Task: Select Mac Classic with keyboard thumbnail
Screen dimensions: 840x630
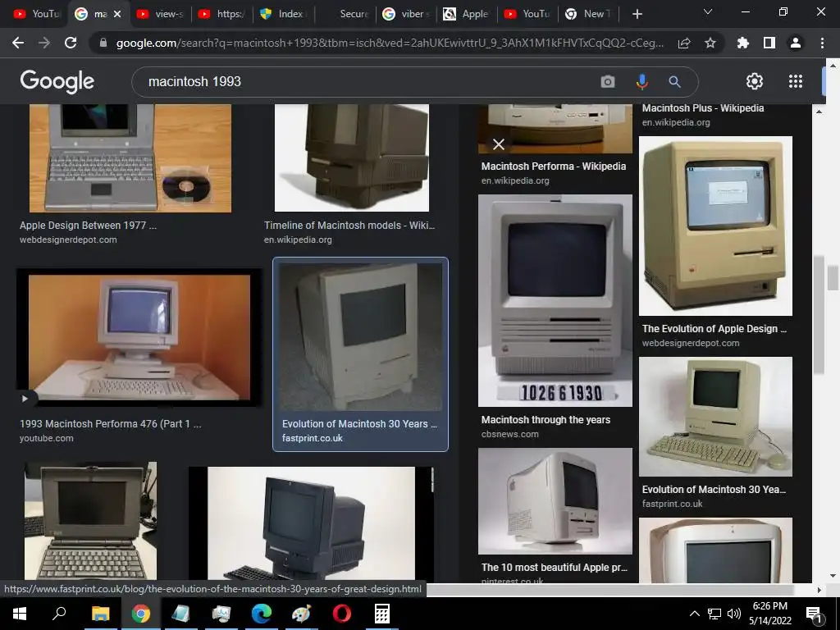Action: [x=715, y=417]
